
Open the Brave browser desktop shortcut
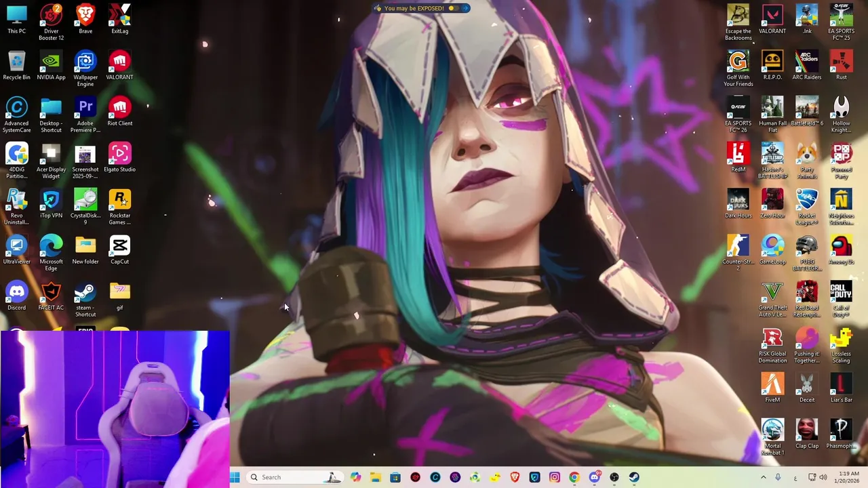click(85, 19)
